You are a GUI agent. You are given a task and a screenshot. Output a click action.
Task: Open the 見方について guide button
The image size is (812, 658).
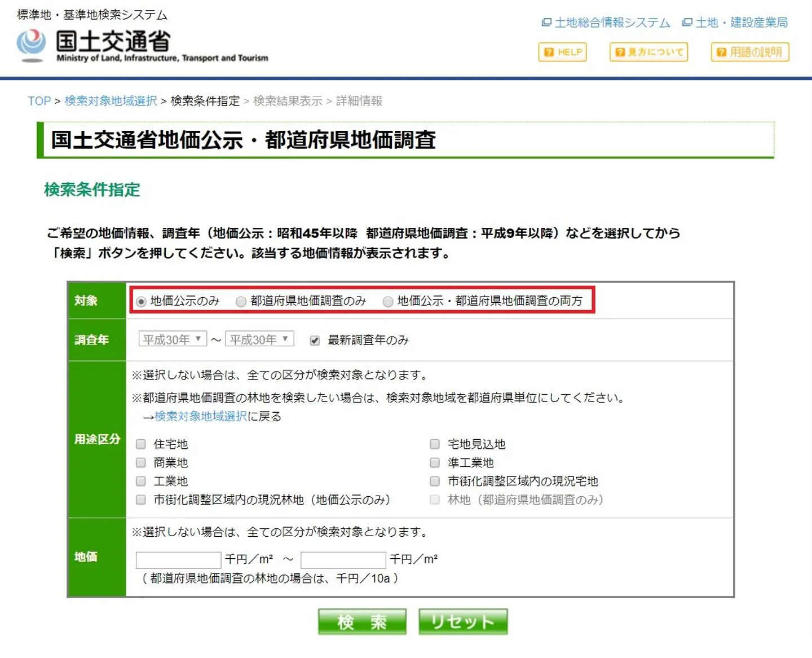(648, 52)
